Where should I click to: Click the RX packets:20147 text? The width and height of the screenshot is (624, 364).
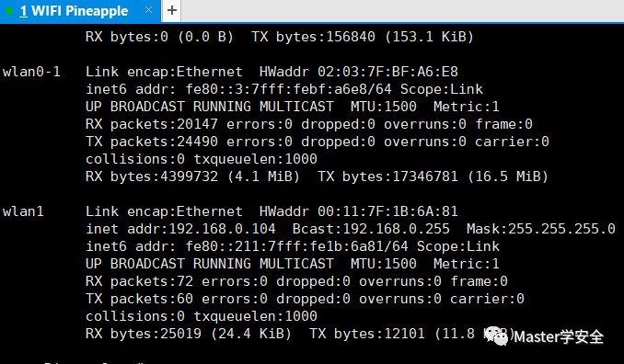pos(152,124)
